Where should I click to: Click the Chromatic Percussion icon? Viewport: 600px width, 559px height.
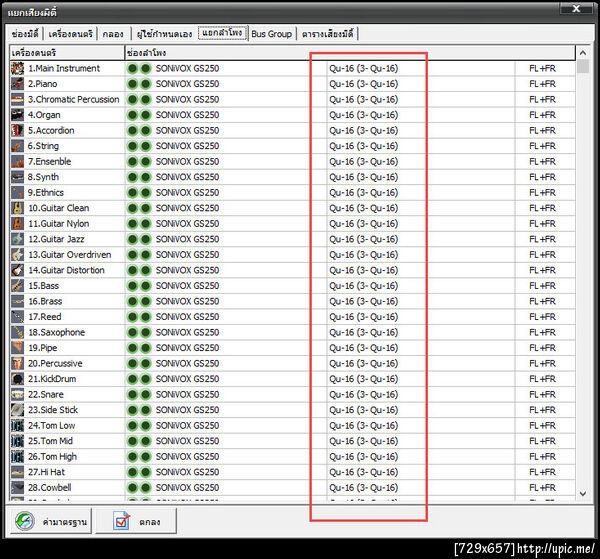coord(17,99)
